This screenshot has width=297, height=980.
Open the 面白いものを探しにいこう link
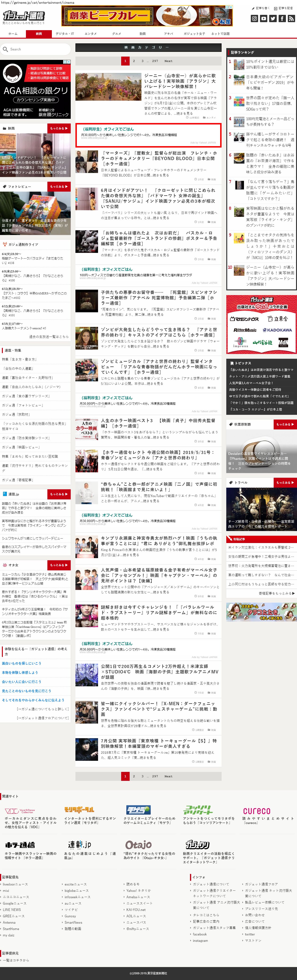(x=21, y=663)
